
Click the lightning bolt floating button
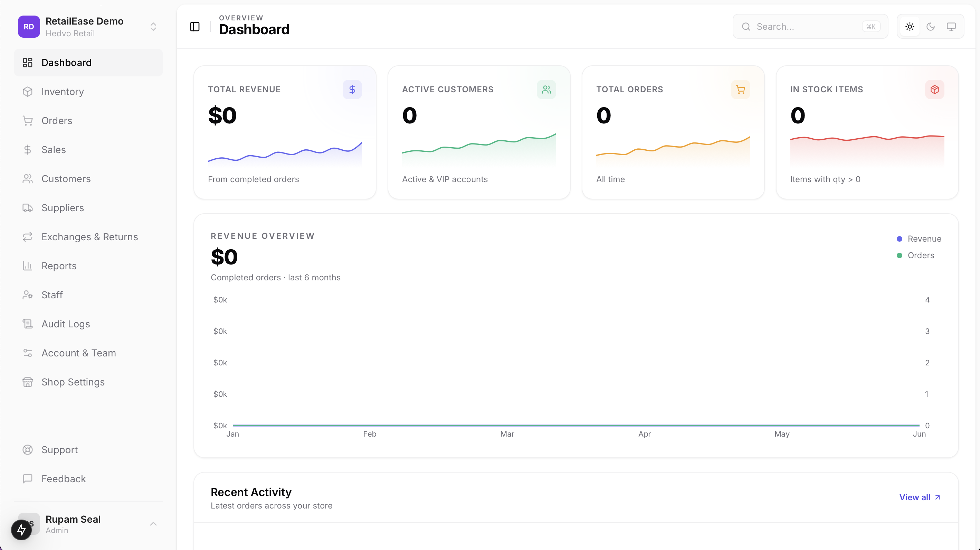pos(21,530)
